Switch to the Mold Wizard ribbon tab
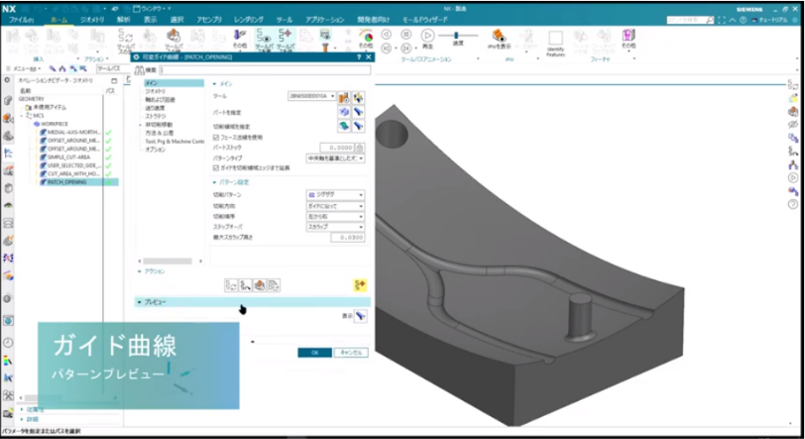Viewport: 805px width, 439px height. 425,20
